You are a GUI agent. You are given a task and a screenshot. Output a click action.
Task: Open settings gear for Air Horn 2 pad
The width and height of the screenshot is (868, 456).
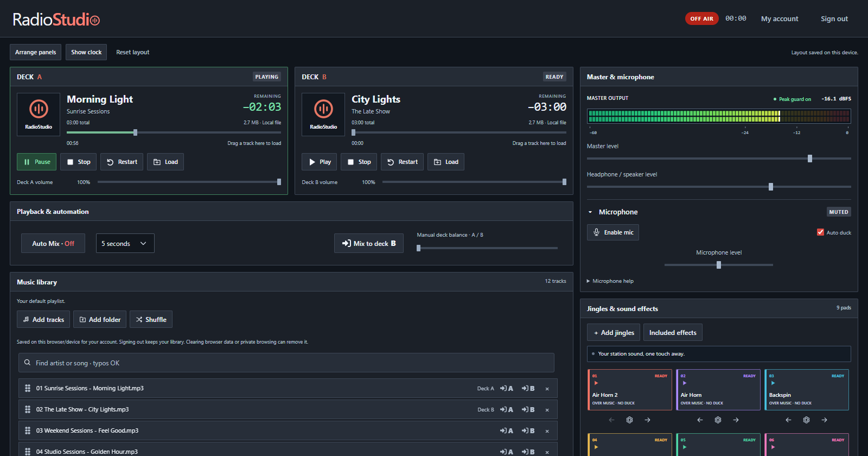(630, 420)
